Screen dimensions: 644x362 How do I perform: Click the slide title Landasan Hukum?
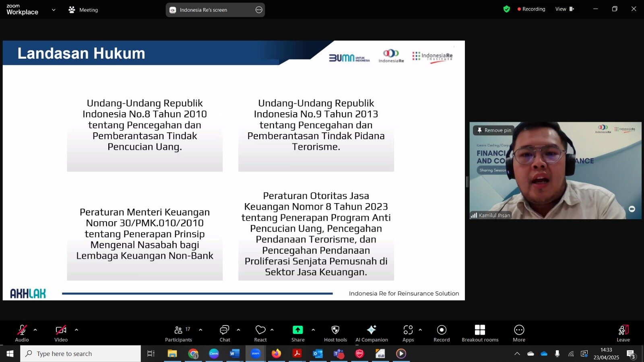pos(81,53)
